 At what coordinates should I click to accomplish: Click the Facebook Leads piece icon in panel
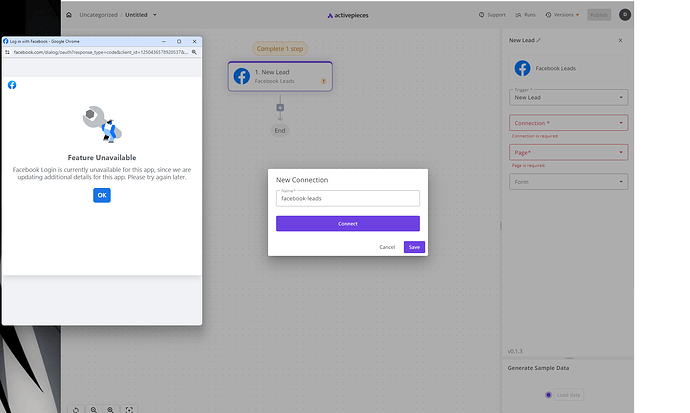coord(522,68)
